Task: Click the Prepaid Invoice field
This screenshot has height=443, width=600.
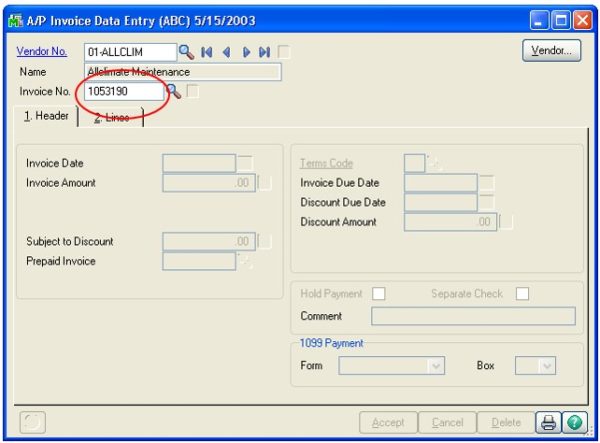Action: coord(199,261)
